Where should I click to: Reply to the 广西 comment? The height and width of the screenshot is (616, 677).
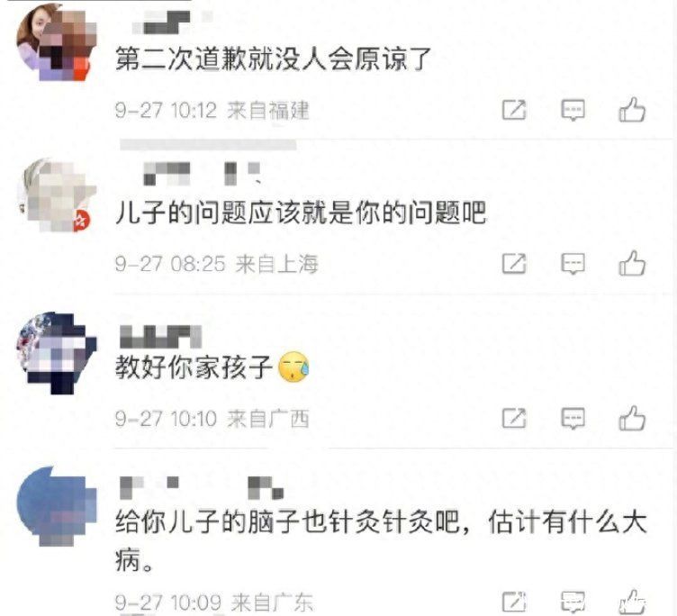pos(573,418)
